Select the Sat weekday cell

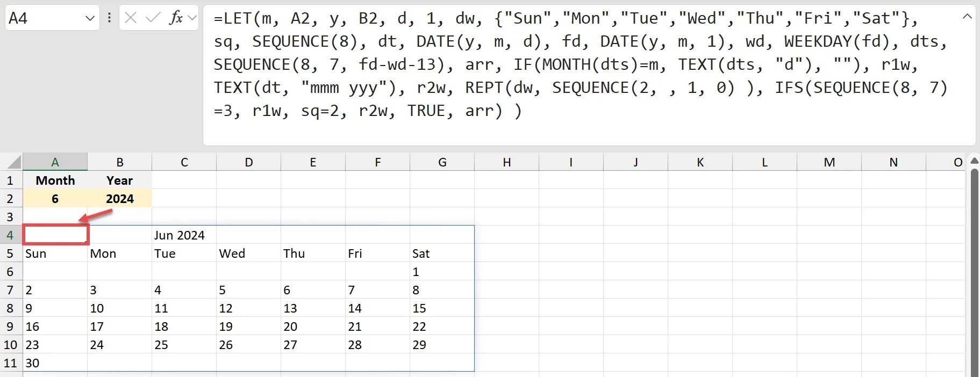coord(442,253)
